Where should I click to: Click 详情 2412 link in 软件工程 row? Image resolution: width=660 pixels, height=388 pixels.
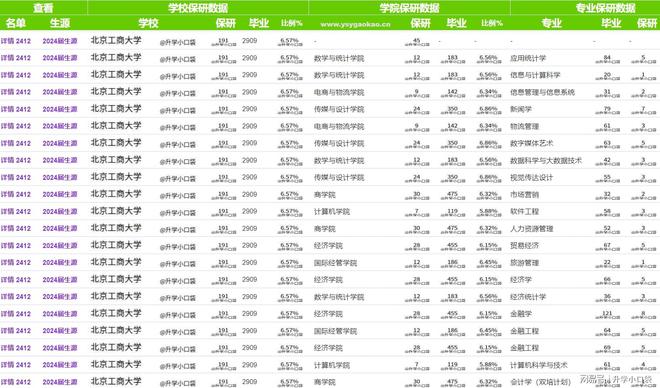tap(16, 211)
